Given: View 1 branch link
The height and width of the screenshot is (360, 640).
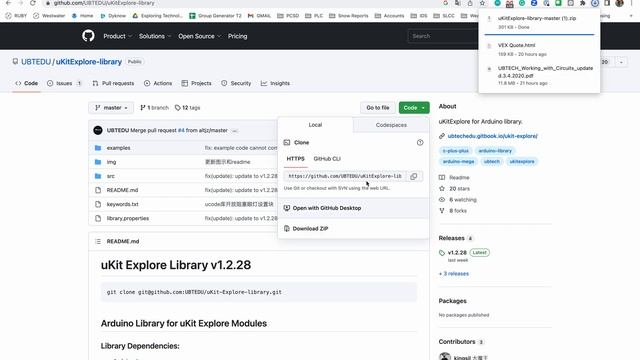Looking at the screenshot, I should tap(154, 108).
